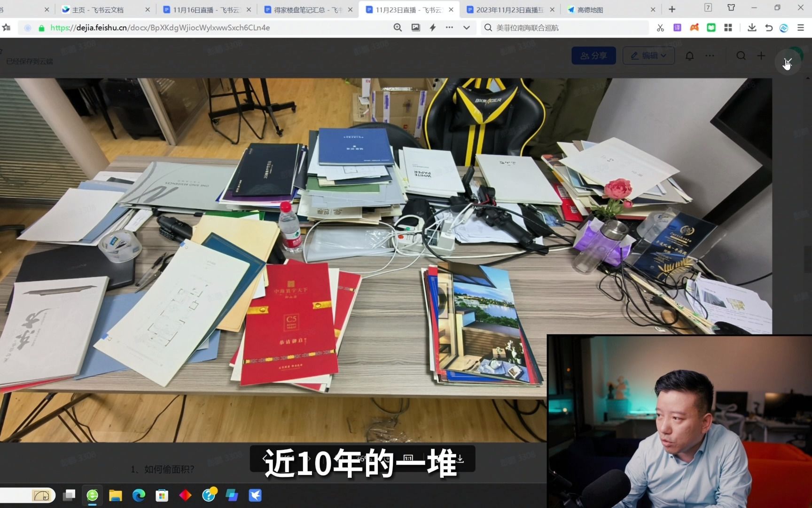The width and height of the screenshot is (812, 508).
Task: Open Microsoft Store from the taskbar
Action: click(162, 495)
